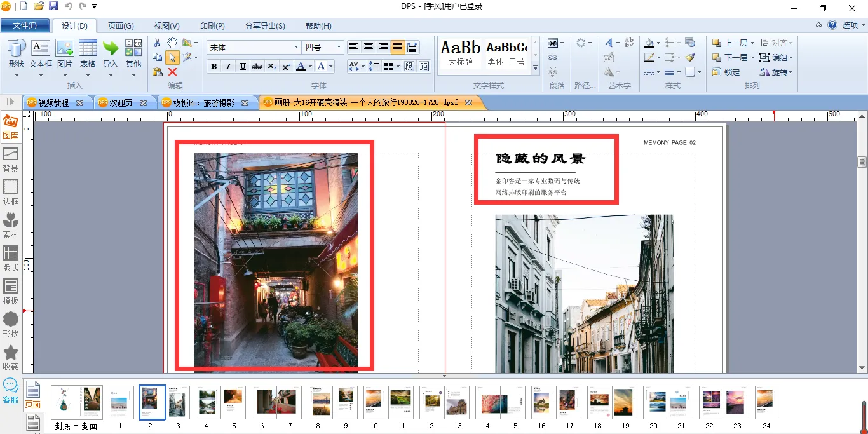This screenshot has height=434, width=868.
Task: Toggle bold text formatting
Action: pyautogui.click(x=214, y=67)
